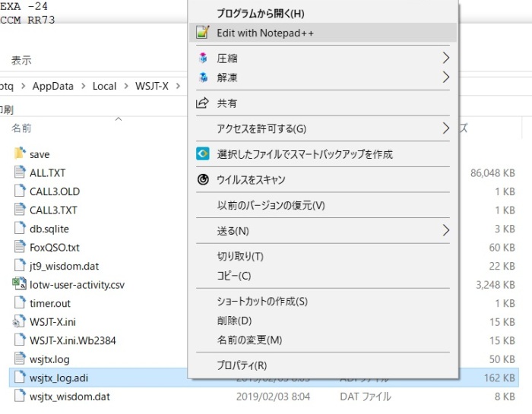
Task: Expand the 送る(N) submenu arrow
Action: [x=446, y=231]
